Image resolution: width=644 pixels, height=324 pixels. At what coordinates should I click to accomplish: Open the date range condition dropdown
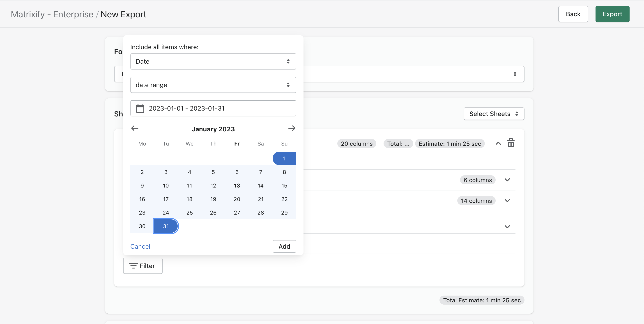point(213,85)
